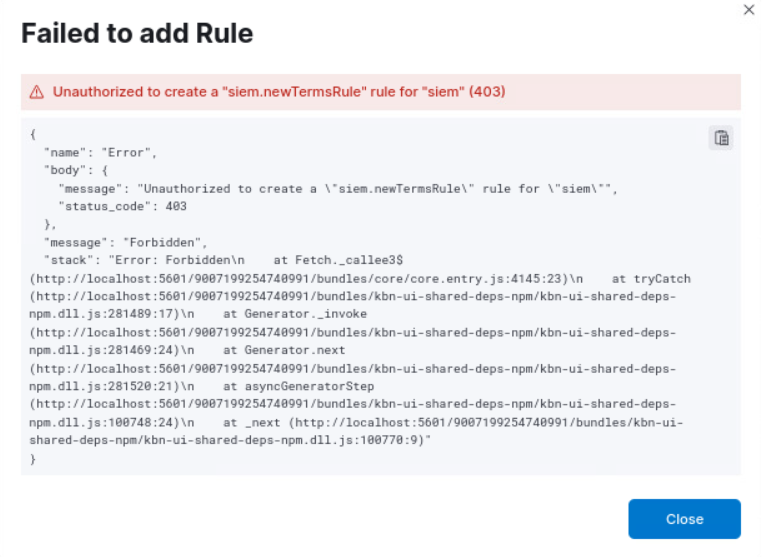The image size is (762, 557).
Task: Click the 'at asyncGeneratorStep' stack text
Action: 299,387
